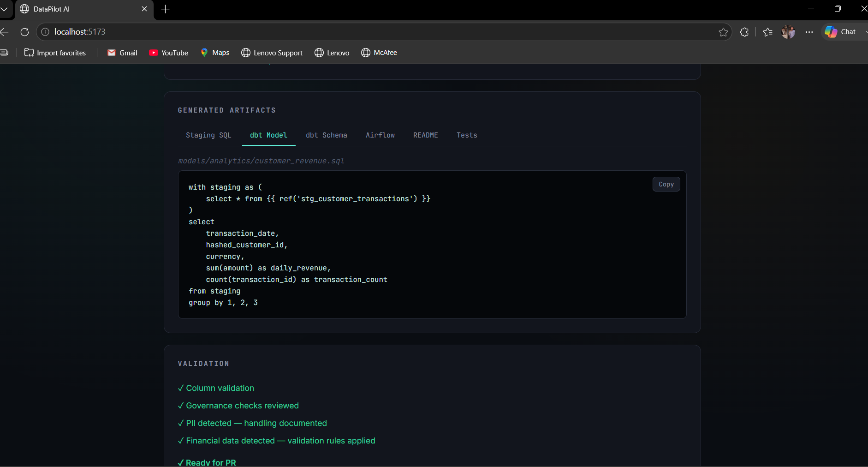Open Settings and more ellipsis menu
The height and width of the screenshot is (467, 868).
click(809, 32)
